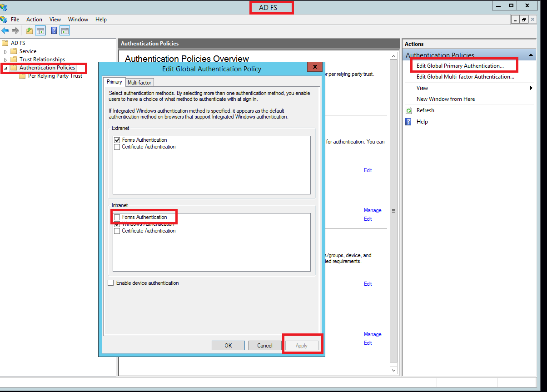The width and height of the screenshot is (547, 392).
Task: Click the AD FS root folder icon in the tree
Action: (x=5, y=43)
